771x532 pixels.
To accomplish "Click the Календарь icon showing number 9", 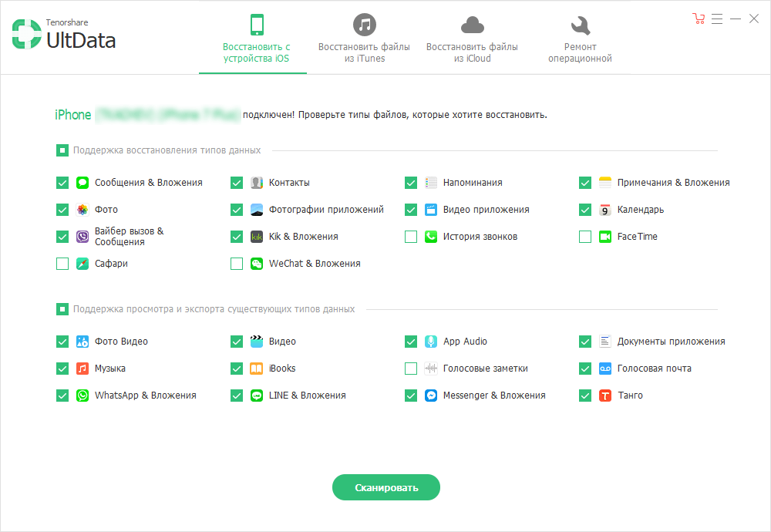I will tap(604, 209).
